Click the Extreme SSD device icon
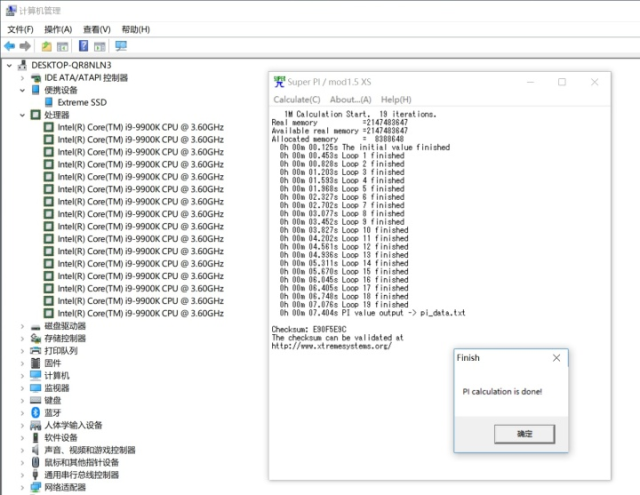 coord(49,102)
